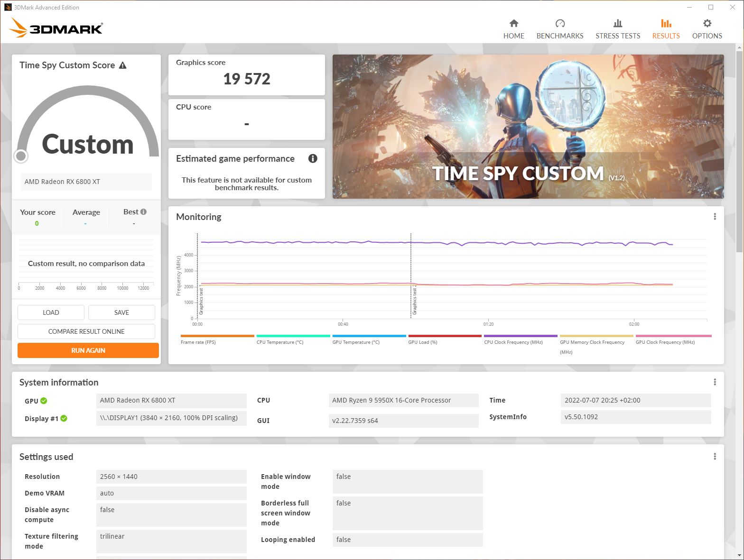Open the Settings used three-dot menu
744x560 pixels.
[x=715, y=457]
